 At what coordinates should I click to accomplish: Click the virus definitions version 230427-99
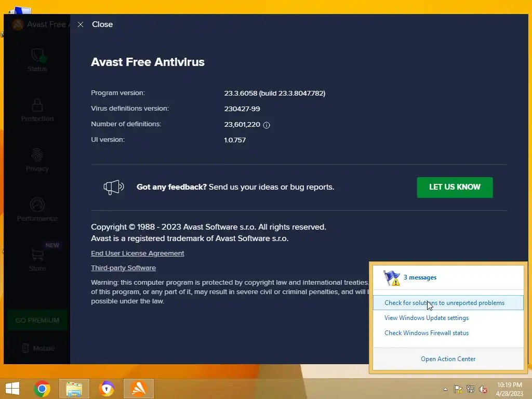coord(242,109)
